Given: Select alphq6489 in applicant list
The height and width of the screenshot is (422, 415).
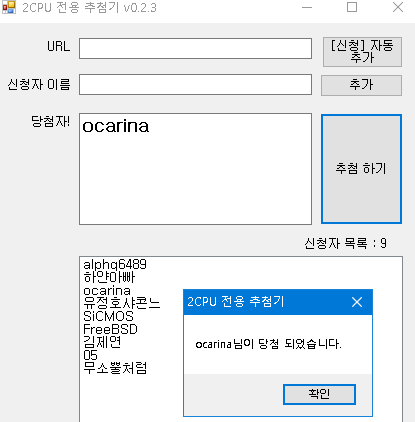Looking at the screenshot, I should pyautogui.click(x=115, y=264).
